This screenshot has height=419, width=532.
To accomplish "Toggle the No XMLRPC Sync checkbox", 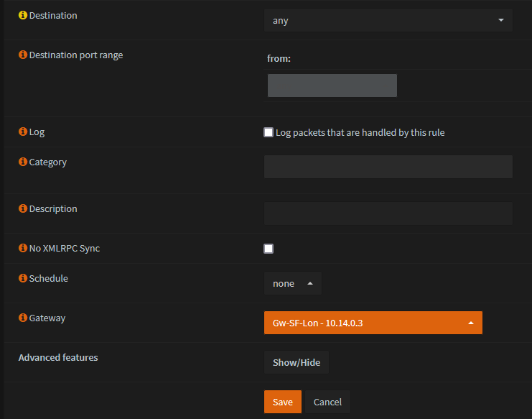I will [269, 249].
